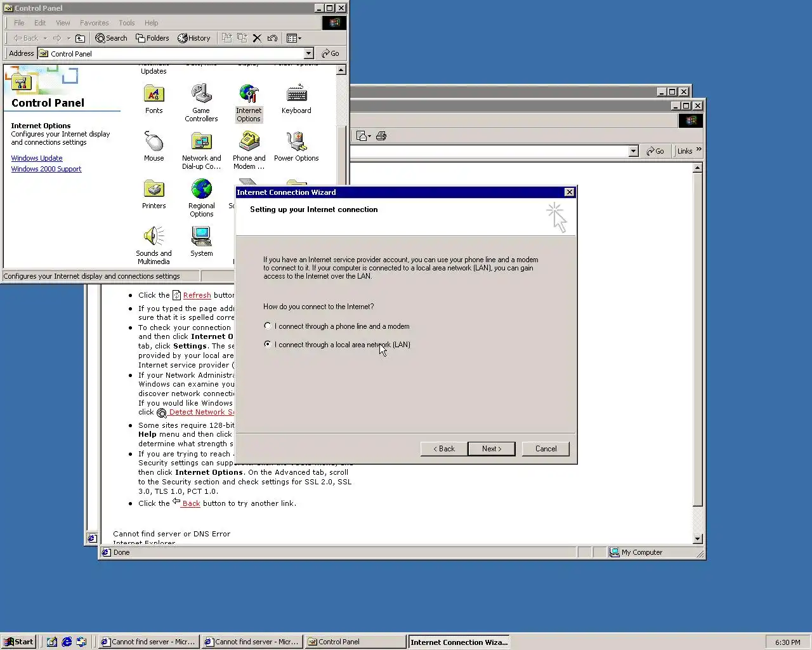Click the Start button
The width and height of the screenshot is (812, 650).
(18, 642)
